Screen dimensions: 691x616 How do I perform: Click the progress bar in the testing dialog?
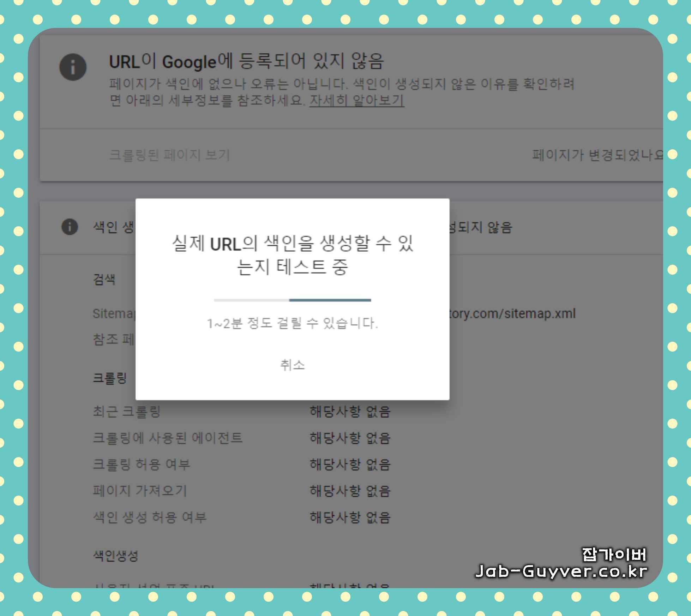pyautogui.click(x=292, y=300)
